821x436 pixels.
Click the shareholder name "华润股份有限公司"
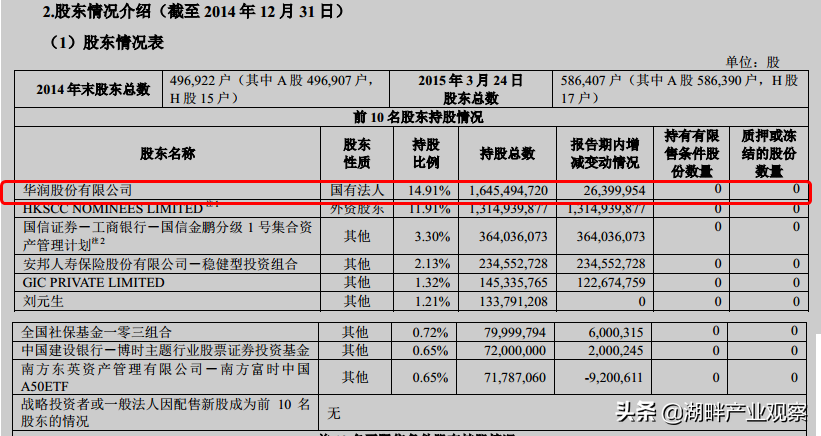tap(77, 190)
